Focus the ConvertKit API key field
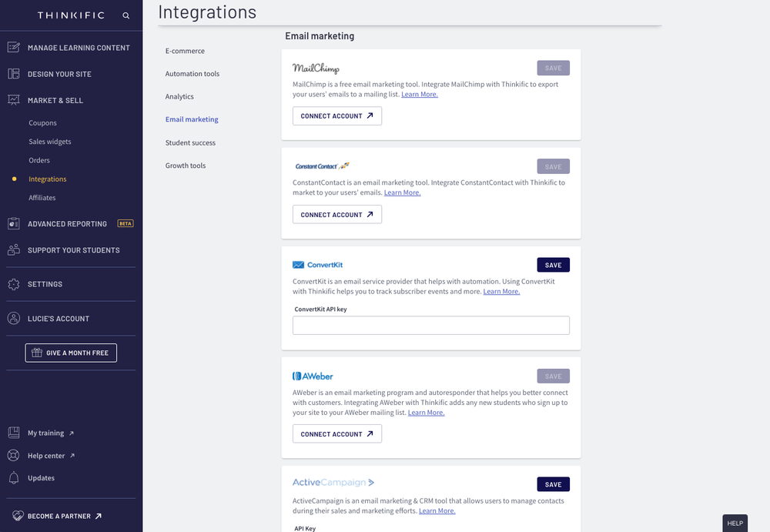Image resolution: width=770 pixels, height=532 pixels. click(431, 325)
